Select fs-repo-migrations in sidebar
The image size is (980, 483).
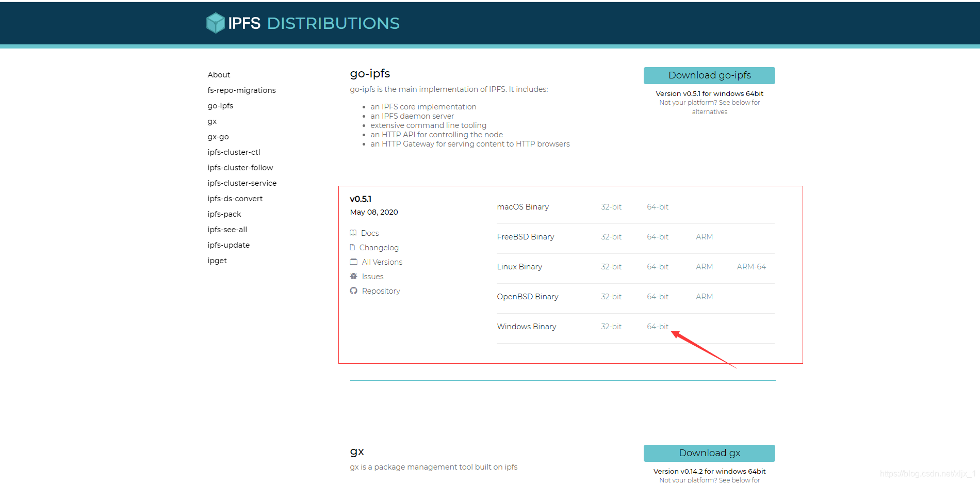pos(241,90)
